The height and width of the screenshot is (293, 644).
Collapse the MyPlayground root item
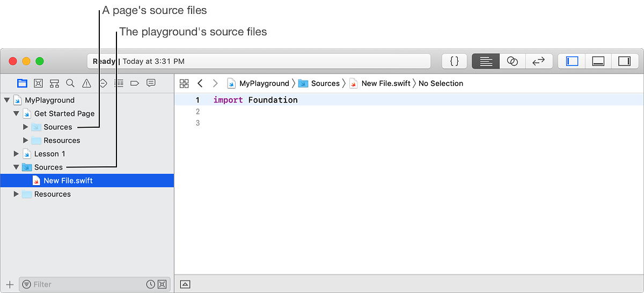6,100
